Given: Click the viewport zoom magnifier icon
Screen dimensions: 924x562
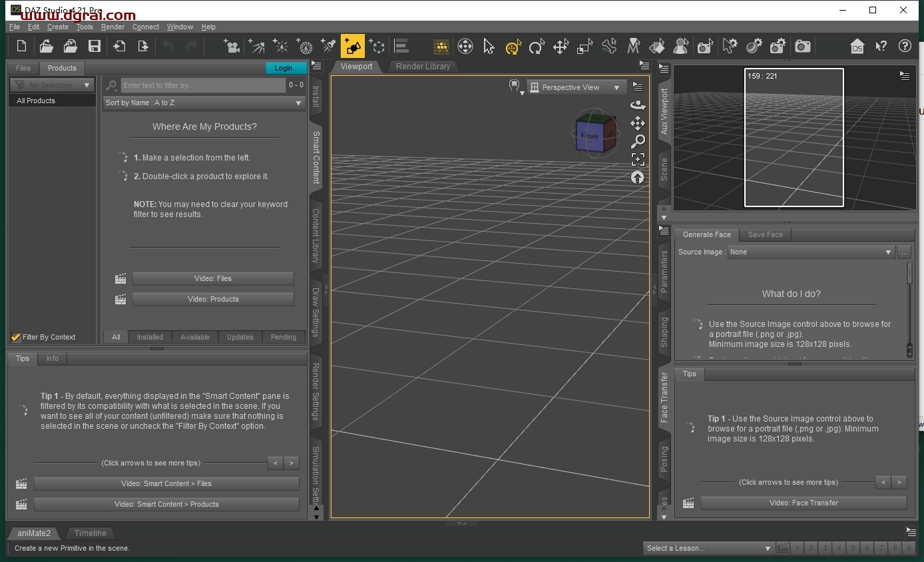Looking at the screenshot, I should pos(638,141).
